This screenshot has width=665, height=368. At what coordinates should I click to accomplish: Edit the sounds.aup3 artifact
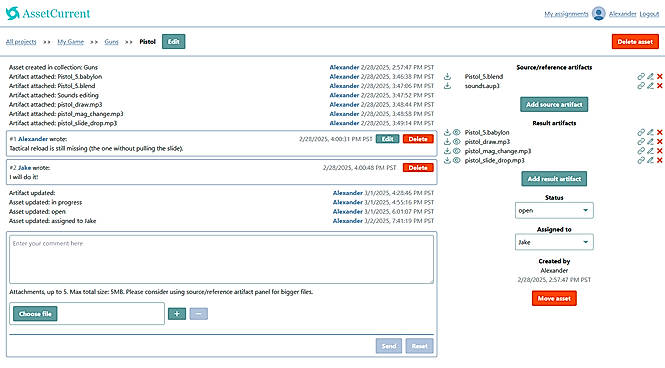click(x=650, y=86)
